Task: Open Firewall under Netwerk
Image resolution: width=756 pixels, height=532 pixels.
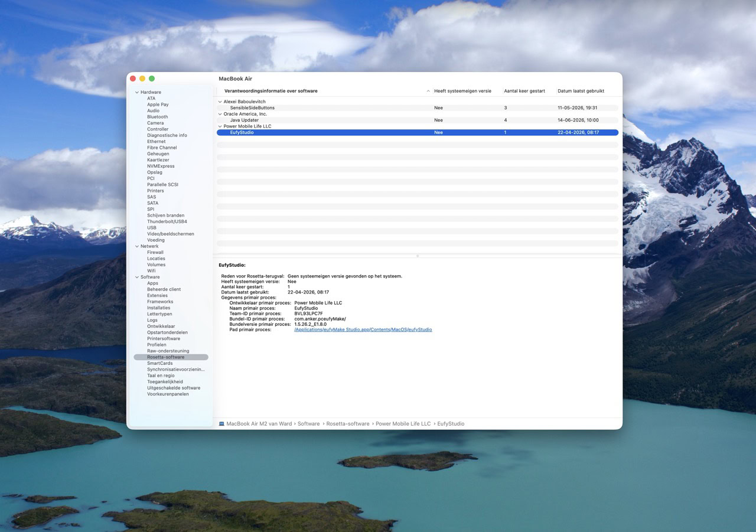Action: pyautogui.click(x=155, y=252)
